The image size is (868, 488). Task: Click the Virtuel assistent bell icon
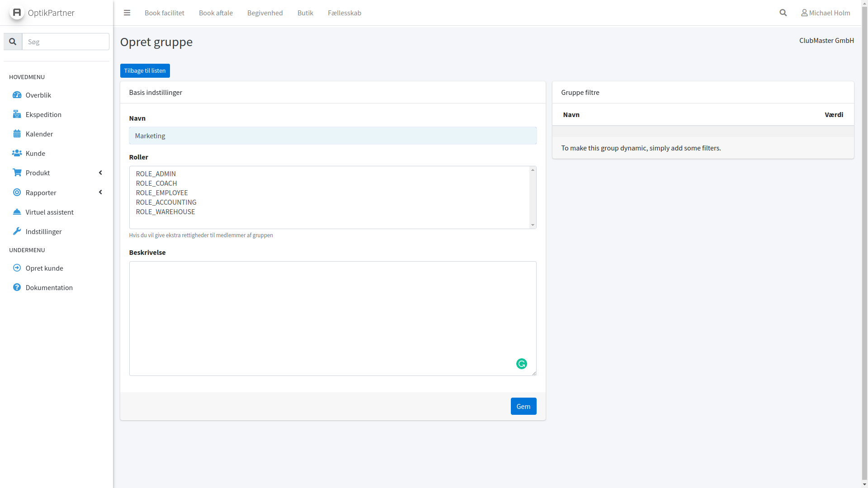pos(17,212)
